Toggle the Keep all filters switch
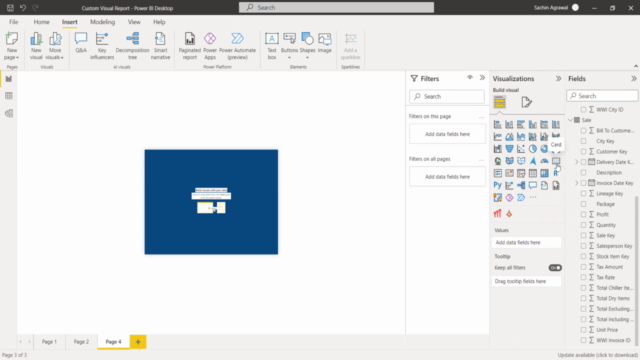Image resolution: width=640 pixels, height=360 pixels. pos(555,268)
